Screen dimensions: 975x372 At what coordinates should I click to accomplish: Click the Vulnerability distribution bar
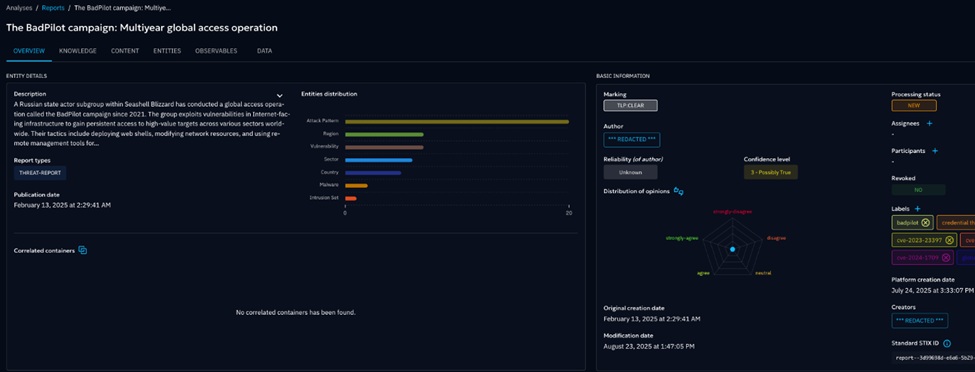[384, 147]
